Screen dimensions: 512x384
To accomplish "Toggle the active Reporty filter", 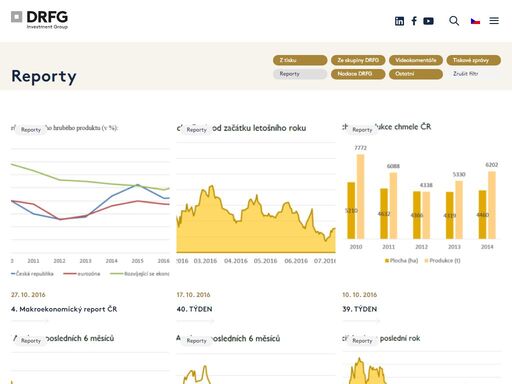I will click(300, 74).
